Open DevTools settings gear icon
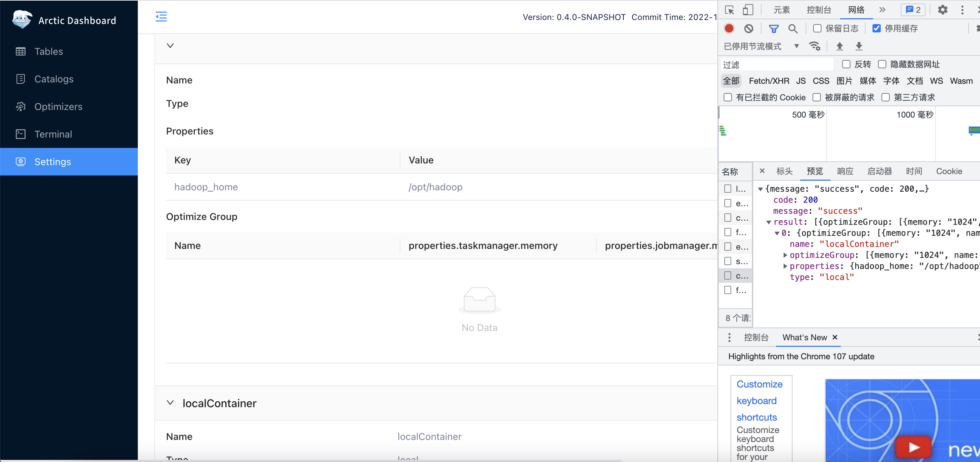 (x=942, y=10)
